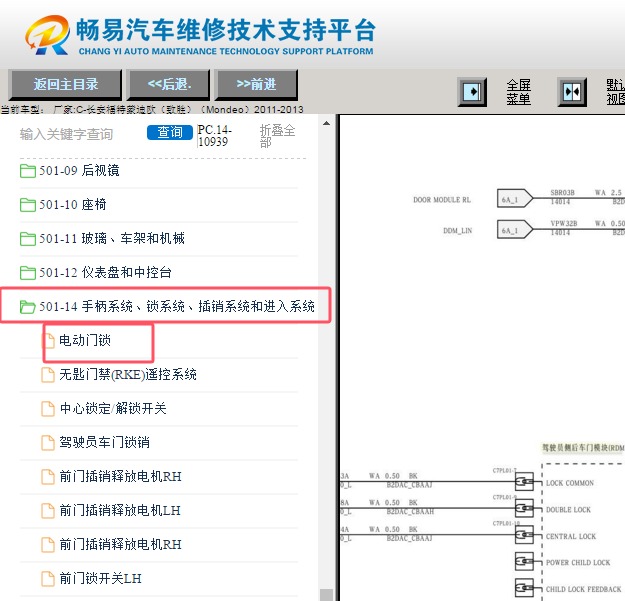Click page icon beside 前门插销释放电机LH

(48, 510)
